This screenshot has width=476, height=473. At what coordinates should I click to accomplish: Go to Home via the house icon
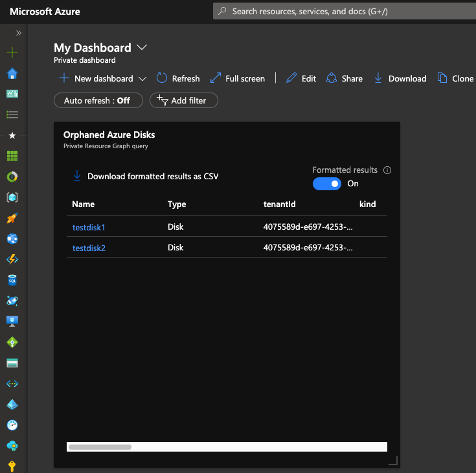[x=12, y=73]
